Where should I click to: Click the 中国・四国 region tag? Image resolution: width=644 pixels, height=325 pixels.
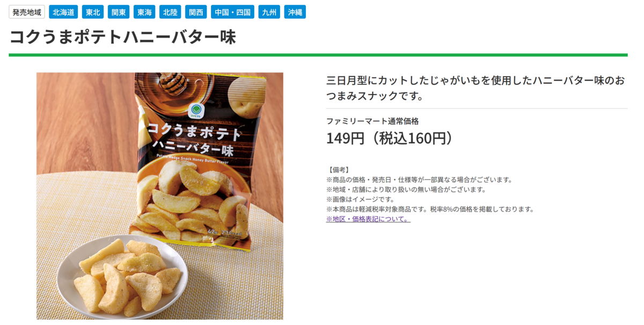pos(232,12)
